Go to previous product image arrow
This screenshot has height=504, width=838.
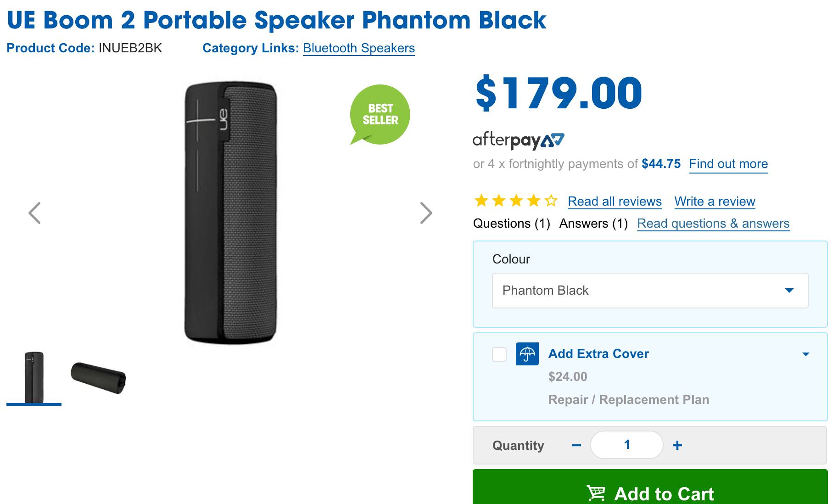tap(35, 213)
